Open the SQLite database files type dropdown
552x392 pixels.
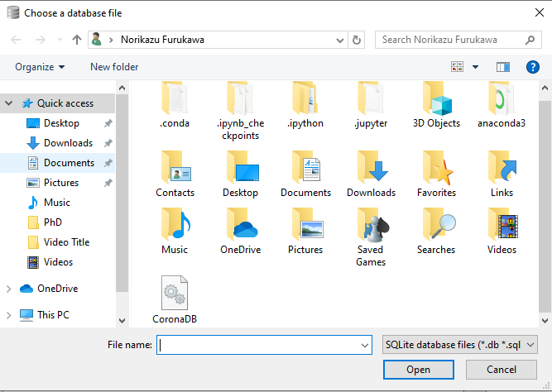click(460, 345)
